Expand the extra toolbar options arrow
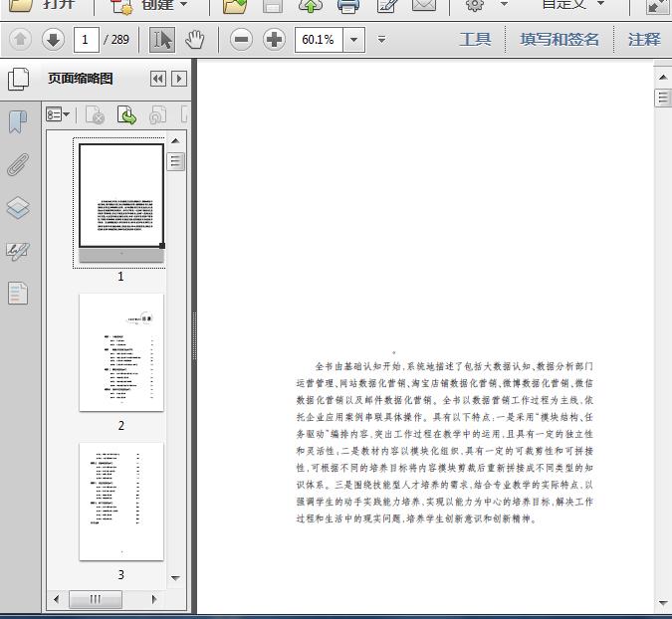Viewport: 672px width, 619px height. pyautogui.click(x=382, y=40)
